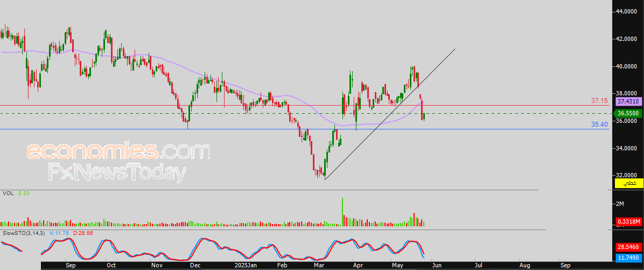Image resolution: width=644 pixels, height=270 pixels.
Task: Click the blue 11.7490 stochastic tag
Action: tap(629, 258)
